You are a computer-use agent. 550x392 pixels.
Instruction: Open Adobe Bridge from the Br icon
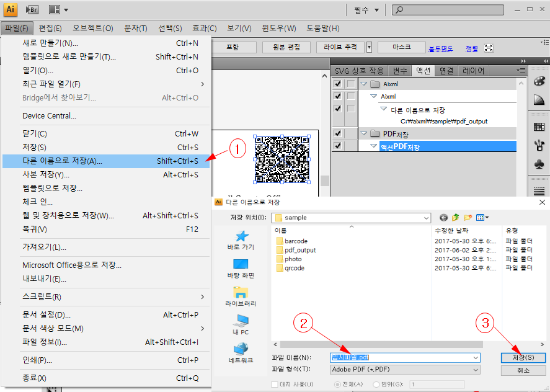click(x=31, y=9)
